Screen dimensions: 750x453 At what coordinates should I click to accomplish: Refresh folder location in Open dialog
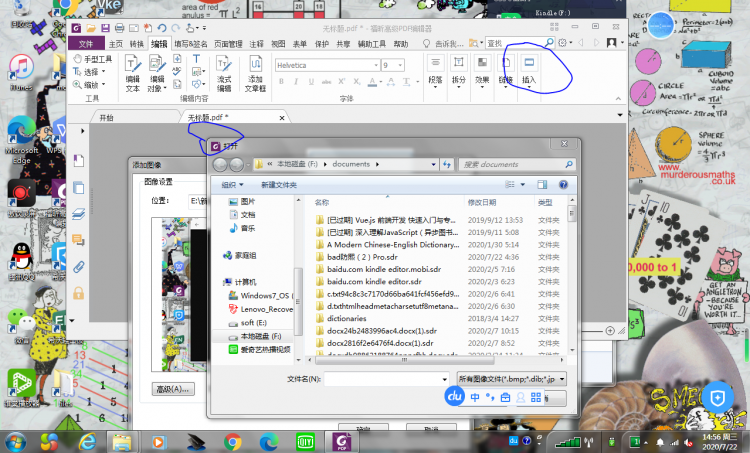point(447,165)
